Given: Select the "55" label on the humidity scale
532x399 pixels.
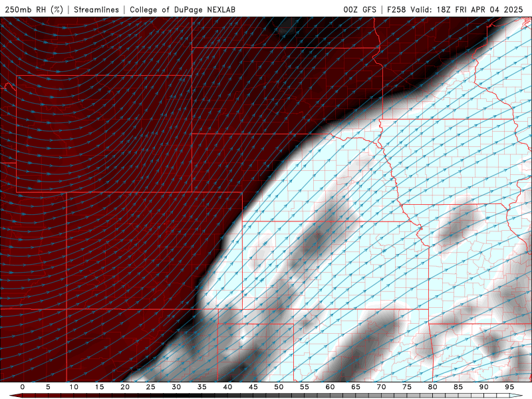Looking at the screenshot, I should pyautogui.click(x=305, y=387).
